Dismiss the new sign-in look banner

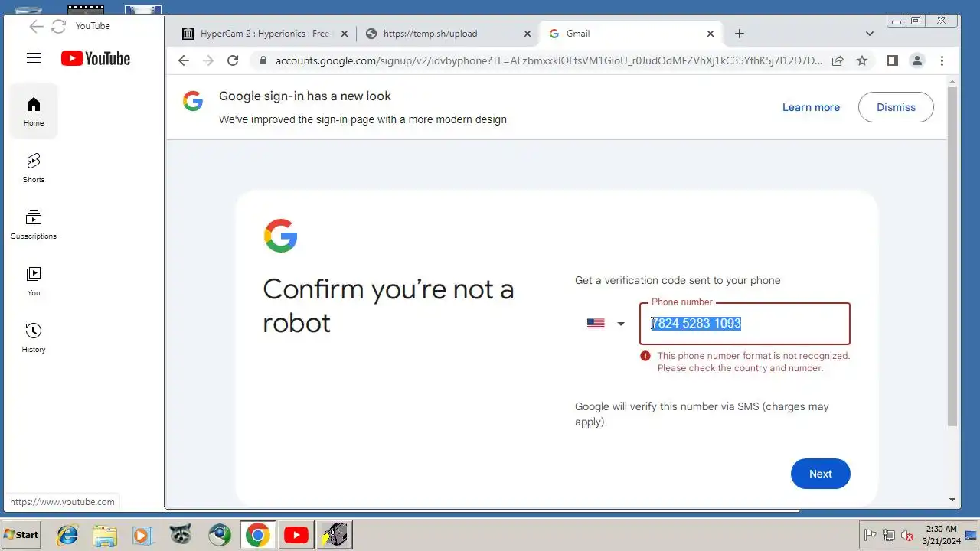(x=896, y=107)
